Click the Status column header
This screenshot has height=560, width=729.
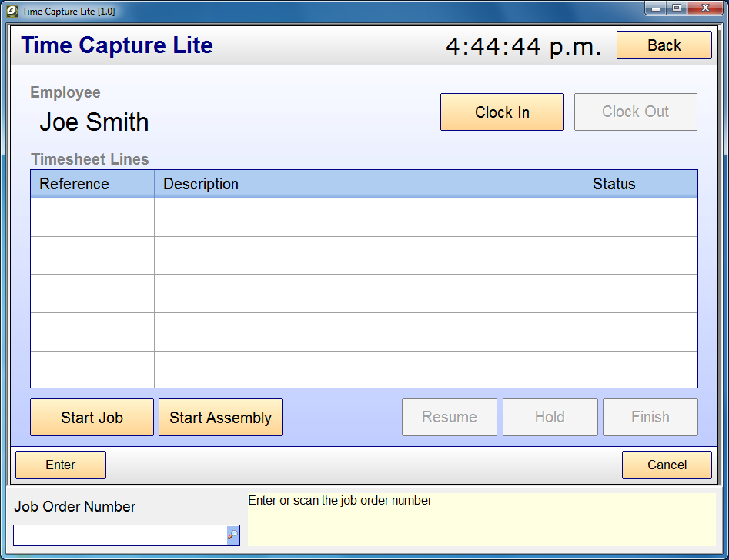640,184
